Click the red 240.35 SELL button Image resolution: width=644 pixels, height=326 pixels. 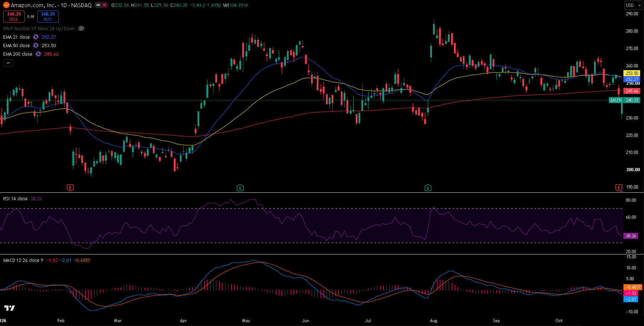coord(14,17)
